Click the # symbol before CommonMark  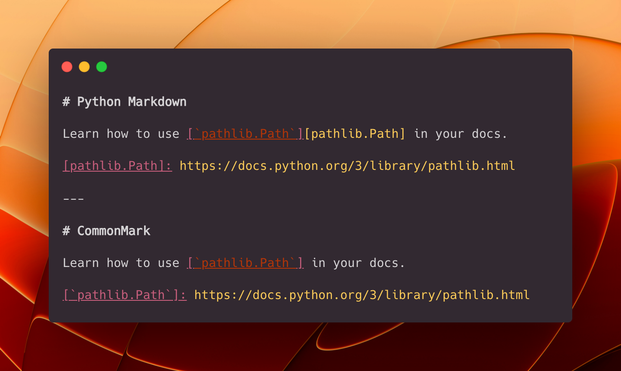pyautogui.click(x=66, y=231)
